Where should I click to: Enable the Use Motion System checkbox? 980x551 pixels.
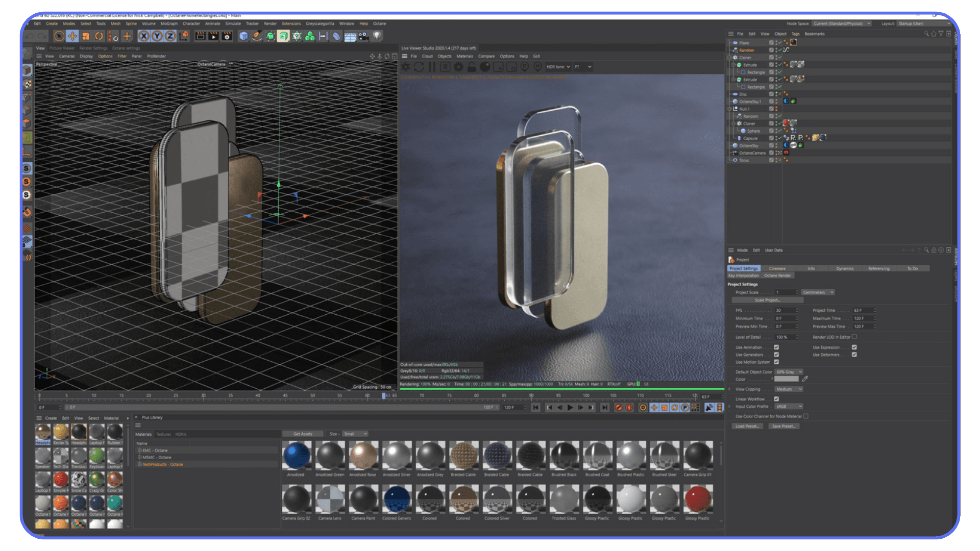(776, 362)
